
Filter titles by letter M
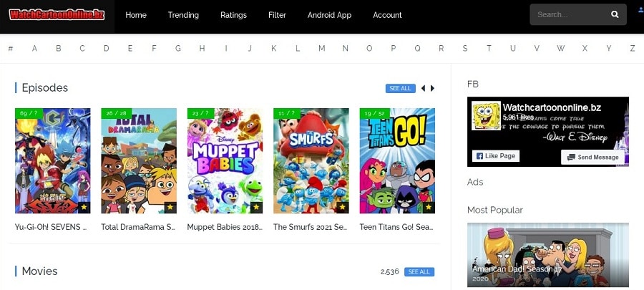[x=321, y=49]
